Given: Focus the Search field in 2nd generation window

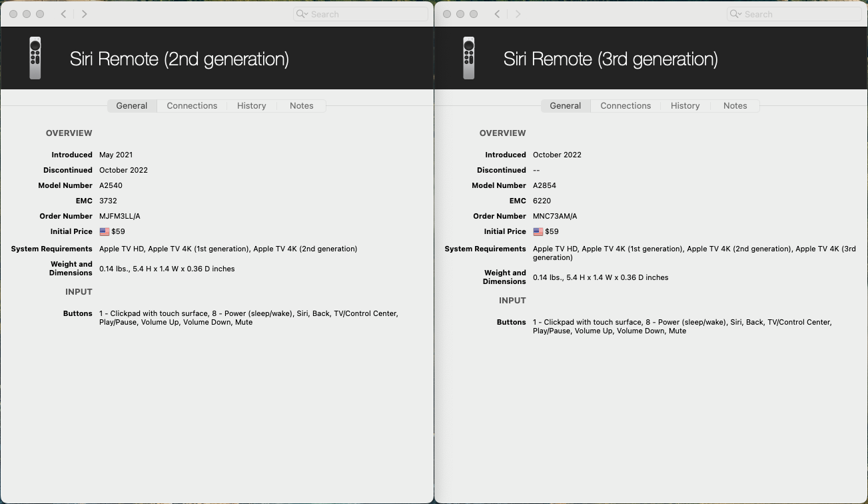Looking at the screenshot, I should point(360,14).
